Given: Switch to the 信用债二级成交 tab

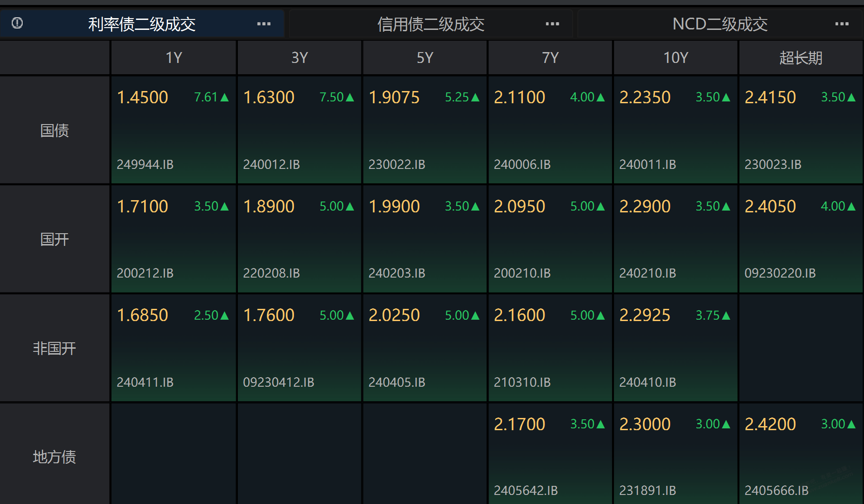Looking at the screenshot, I should (431, 24).
